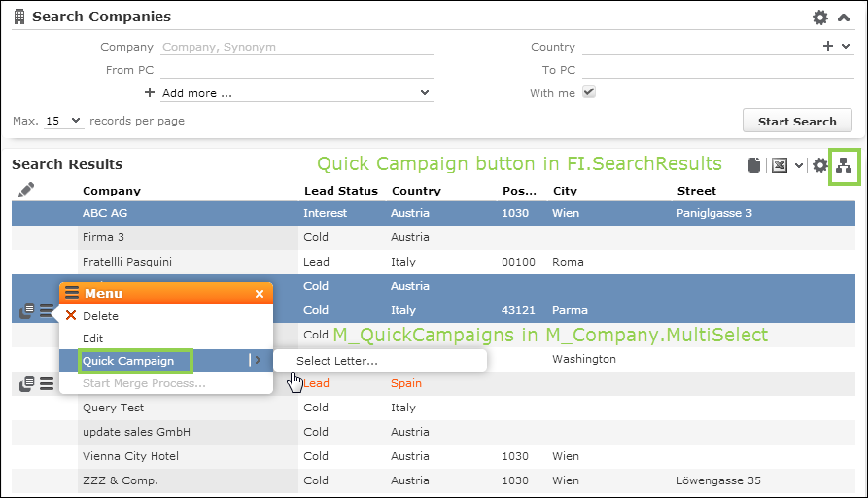
Task: Click the Excel export icon
Action: [x=779, y=165]
